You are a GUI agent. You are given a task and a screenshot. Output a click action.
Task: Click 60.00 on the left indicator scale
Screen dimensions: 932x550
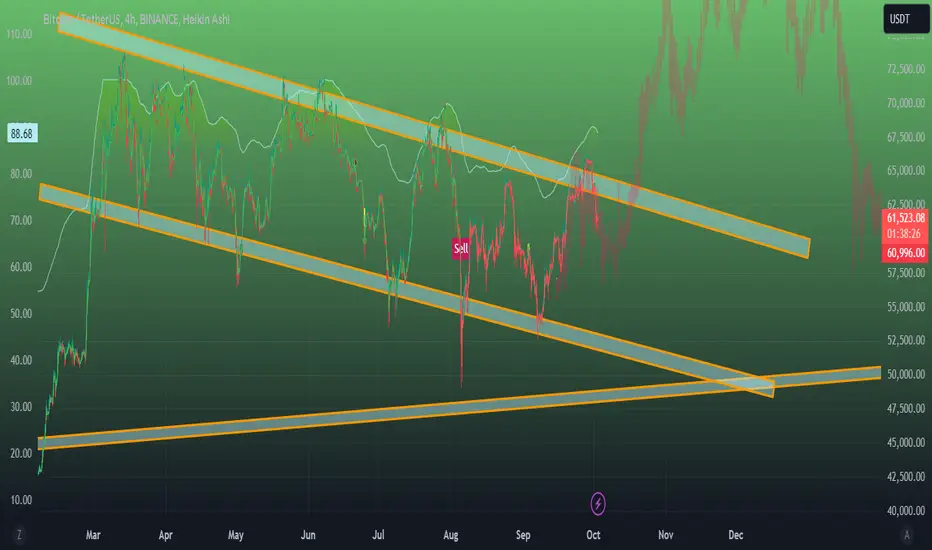tap(21, 267)
